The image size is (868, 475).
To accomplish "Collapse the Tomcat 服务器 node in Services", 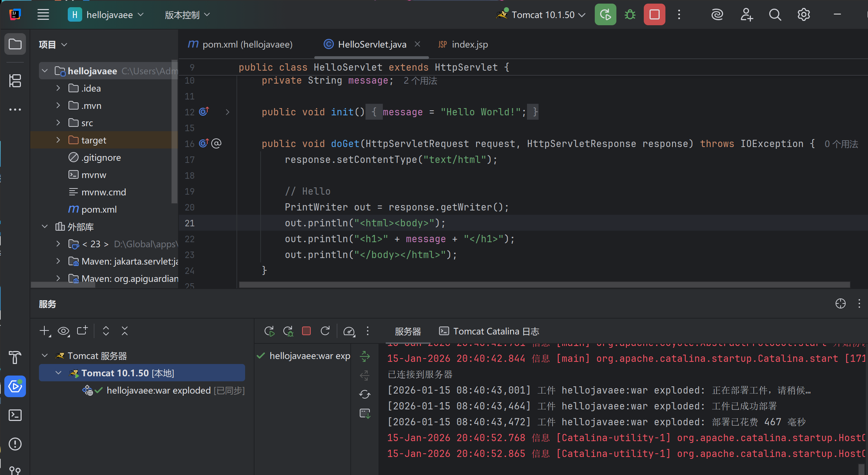I will [45, 356].
